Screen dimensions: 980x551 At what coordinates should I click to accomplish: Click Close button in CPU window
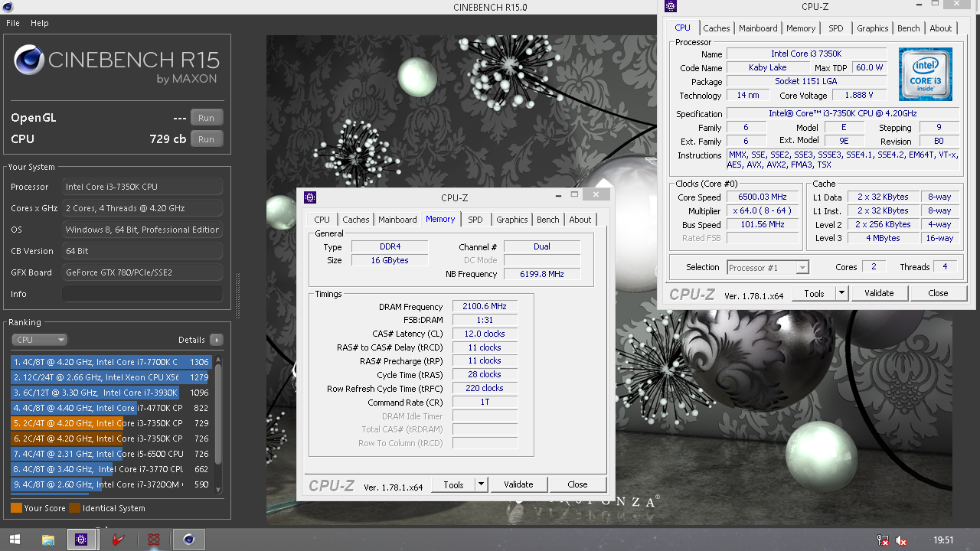click(x=938, y=293)
